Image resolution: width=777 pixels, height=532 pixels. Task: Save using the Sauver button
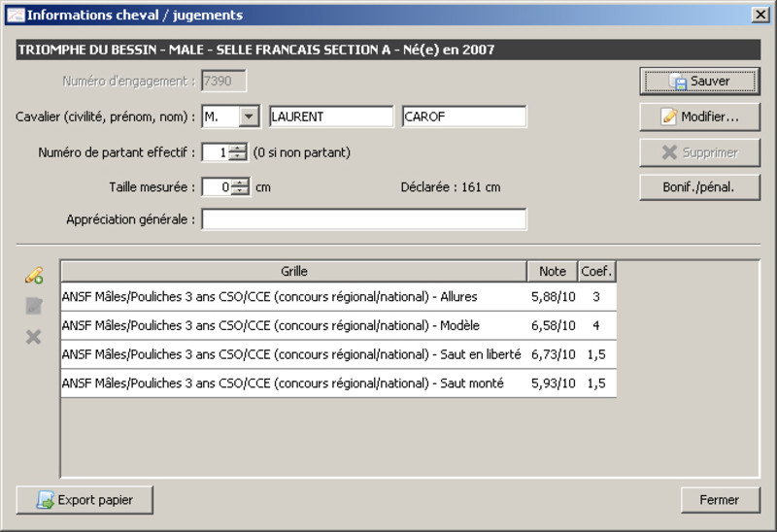click(x=699, y=82)
